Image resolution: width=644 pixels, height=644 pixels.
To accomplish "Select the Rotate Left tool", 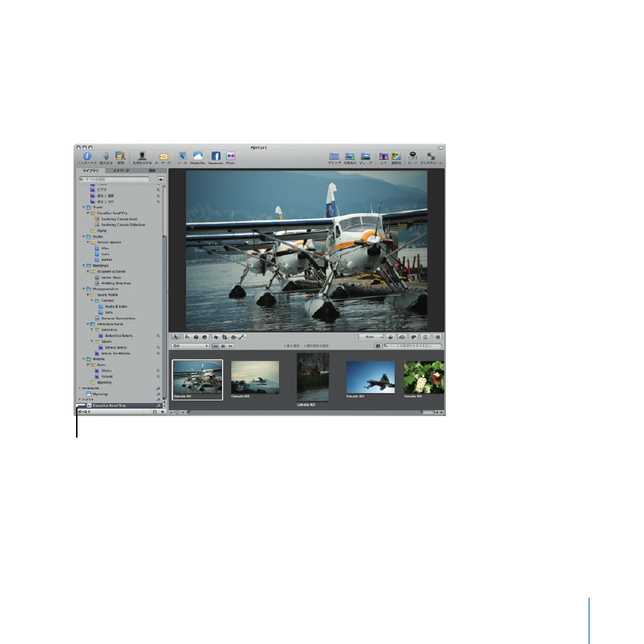I will [187, 337].
